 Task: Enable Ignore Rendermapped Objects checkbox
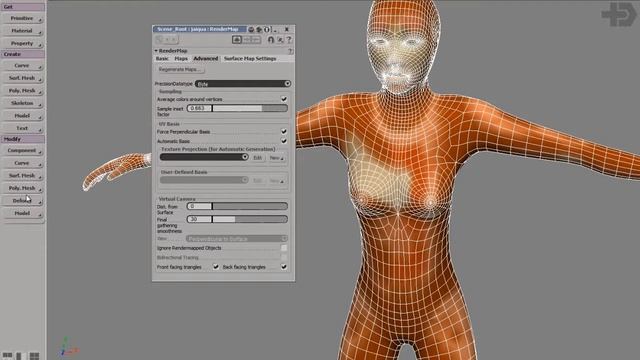click(284, 248)
